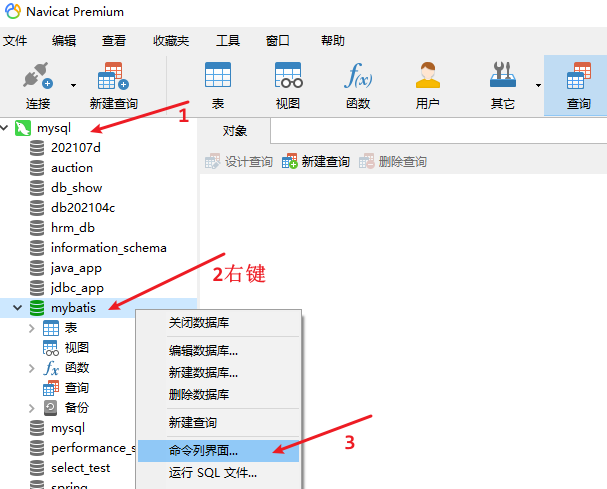Image resolution: width=607 pixels, height=489 pixels.
Task: Open the View (视图) toolbar icon
Action: pyautogui.click(x=288, y=75)
